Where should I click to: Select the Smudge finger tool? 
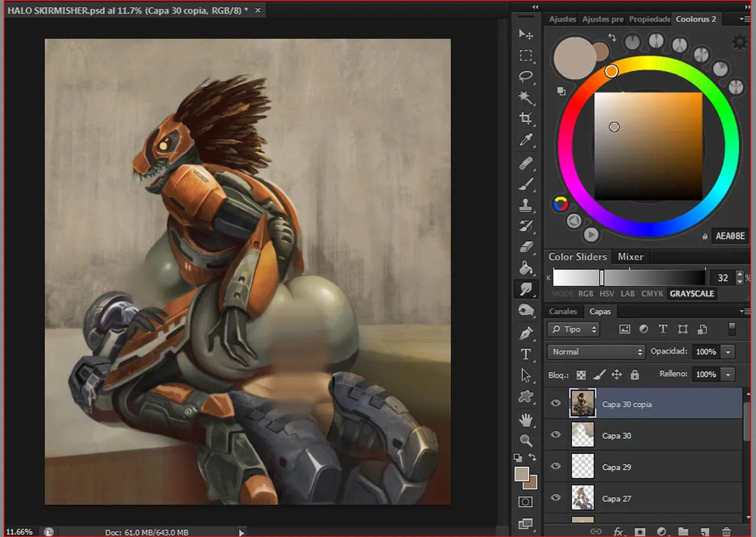pos(526,289)
